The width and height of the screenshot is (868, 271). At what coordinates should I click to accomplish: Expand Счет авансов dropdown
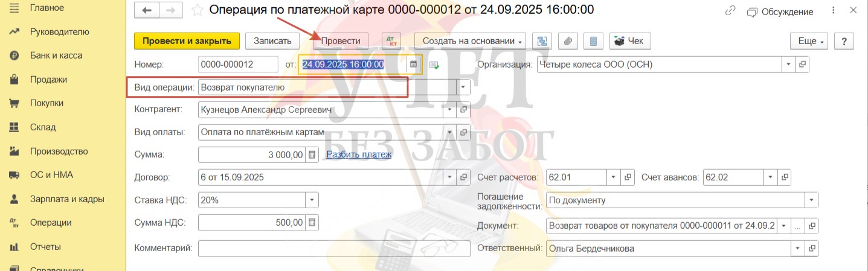click(x=770, y=177)
